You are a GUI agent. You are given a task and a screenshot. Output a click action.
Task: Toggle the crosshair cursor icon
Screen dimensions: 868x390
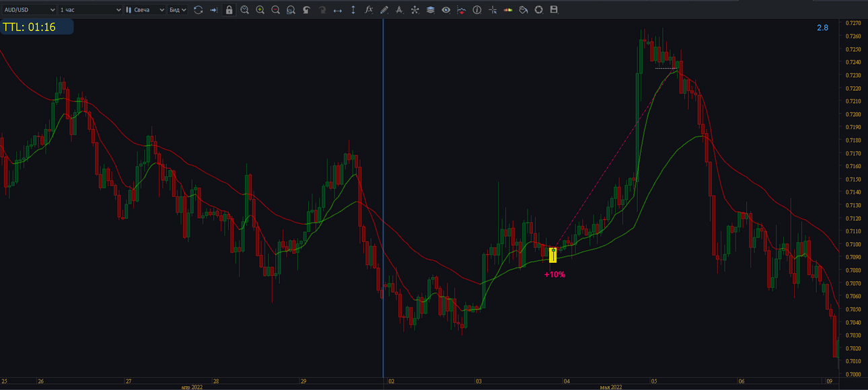point(493,10)
